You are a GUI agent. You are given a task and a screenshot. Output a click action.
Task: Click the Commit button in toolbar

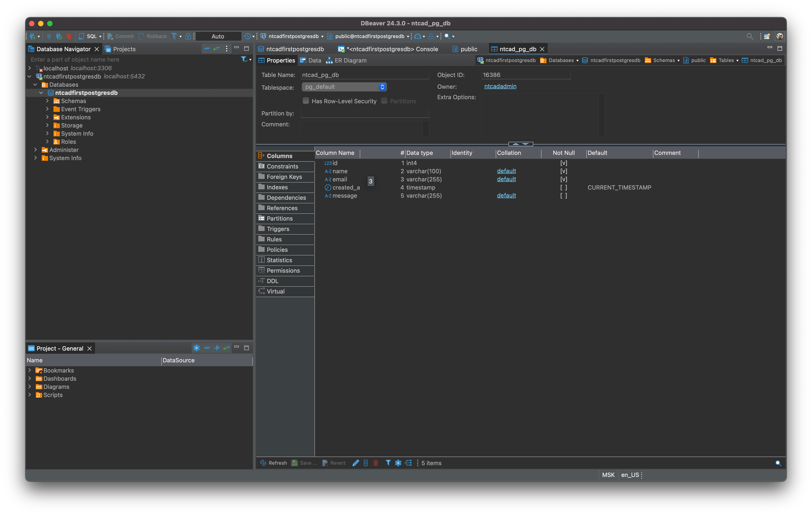pos(121,36)
